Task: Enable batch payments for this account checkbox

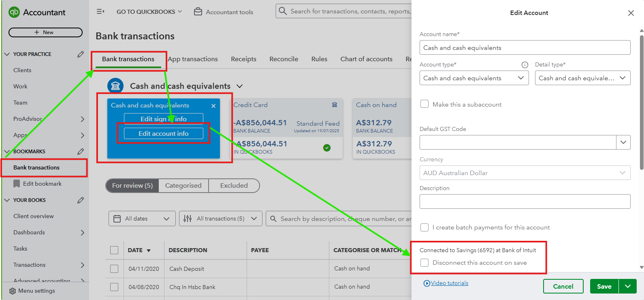Action: coord(424,227)
